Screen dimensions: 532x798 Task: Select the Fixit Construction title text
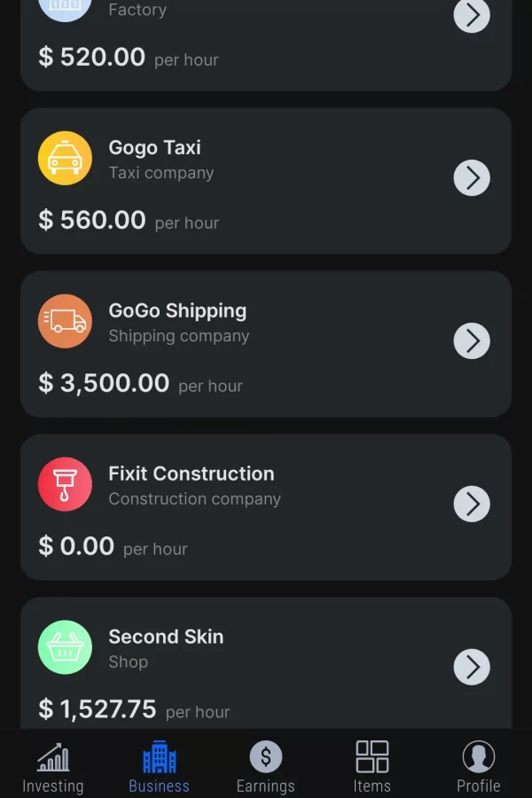pos(192,473)
